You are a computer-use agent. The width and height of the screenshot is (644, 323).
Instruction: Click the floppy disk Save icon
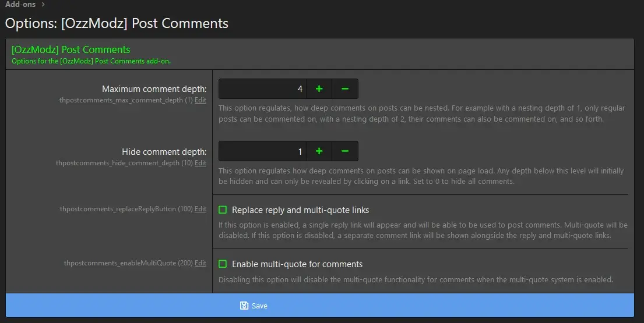click(244, 306)
